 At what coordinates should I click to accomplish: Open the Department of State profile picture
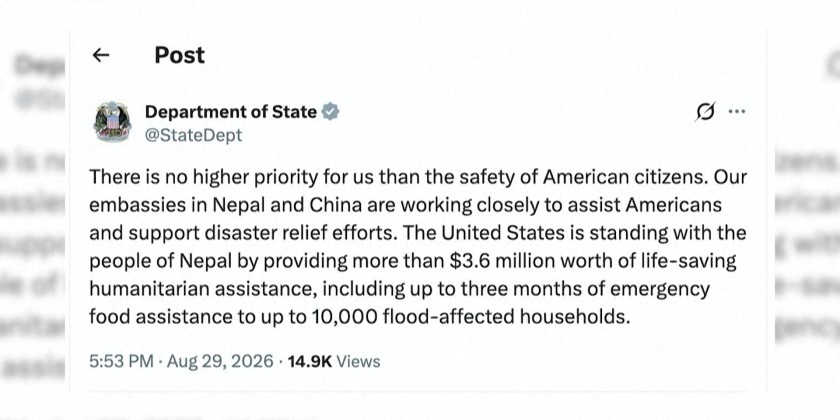coord(112,122)
